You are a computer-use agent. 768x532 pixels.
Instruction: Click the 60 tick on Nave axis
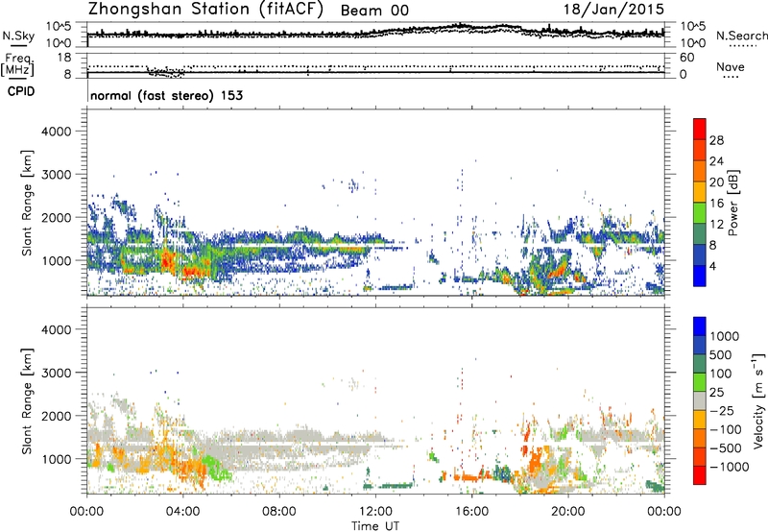click(x=686, y=58)
